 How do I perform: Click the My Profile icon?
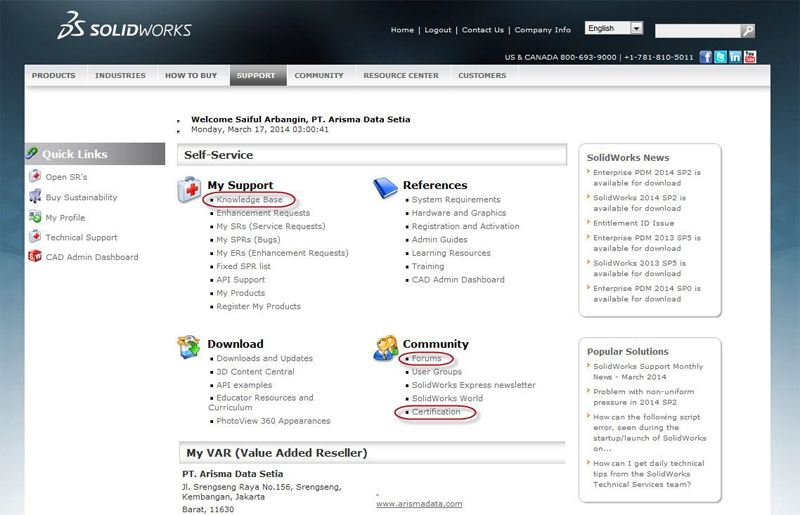pyautogui.click(x=35, y=216)
